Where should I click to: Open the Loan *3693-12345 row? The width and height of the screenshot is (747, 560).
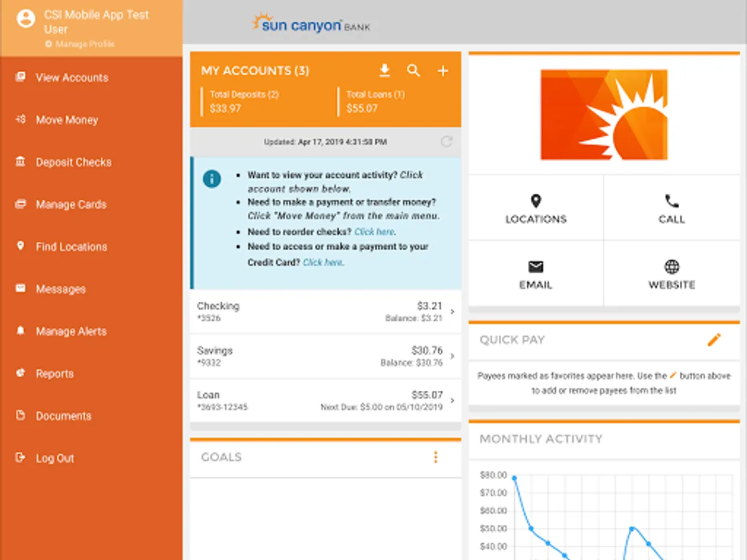326,401
